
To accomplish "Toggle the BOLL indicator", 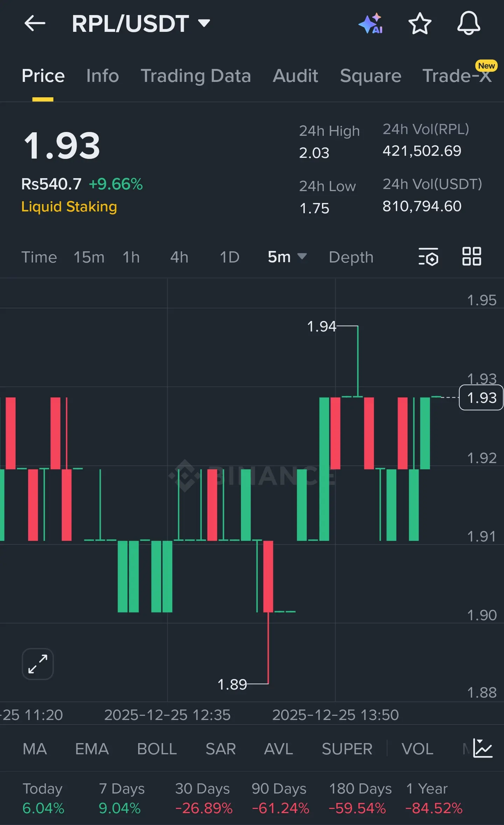I will click(x=157, y=749).
